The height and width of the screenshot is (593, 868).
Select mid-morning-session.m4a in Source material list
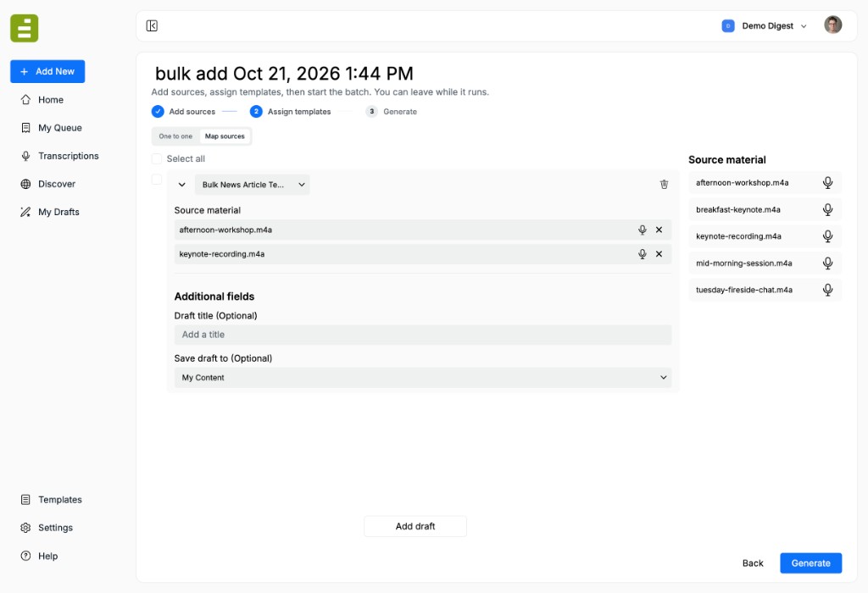click(x=765, y=263)
